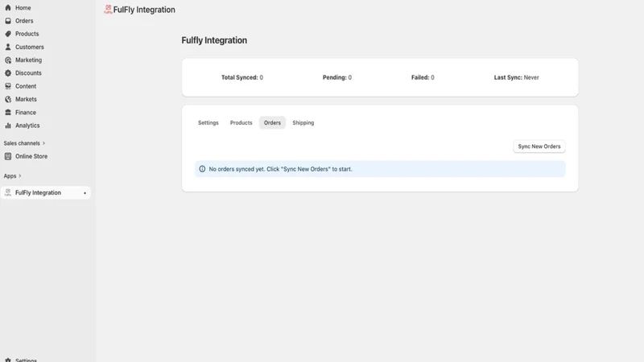The height and width of the screenshot is (362, 644).
Task: Click the Total Synced: 0 stat
Action: 242,77
